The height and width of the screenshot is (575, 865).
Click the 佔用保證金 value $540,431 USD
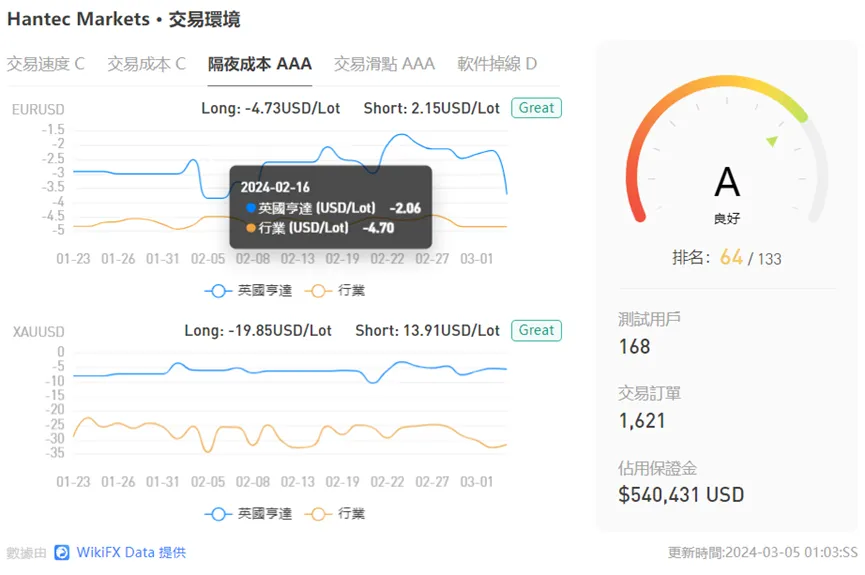click(681, 494)
